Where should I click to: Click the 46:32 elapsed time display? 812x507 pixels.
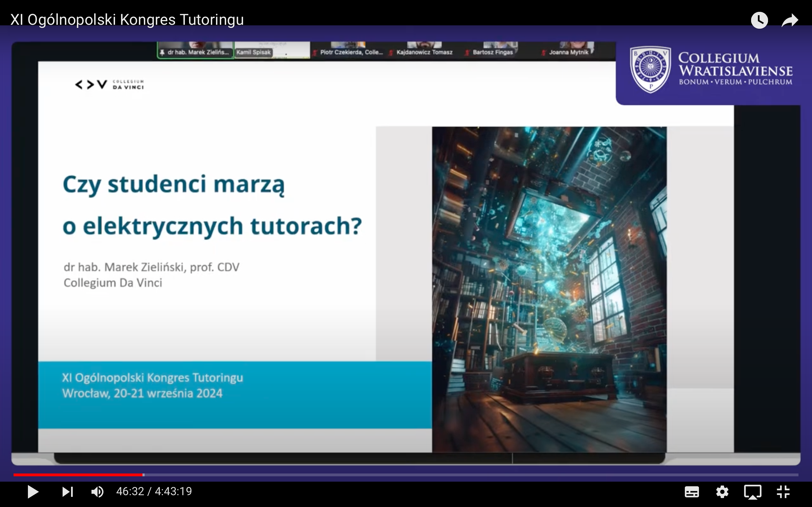click(130, 492)
